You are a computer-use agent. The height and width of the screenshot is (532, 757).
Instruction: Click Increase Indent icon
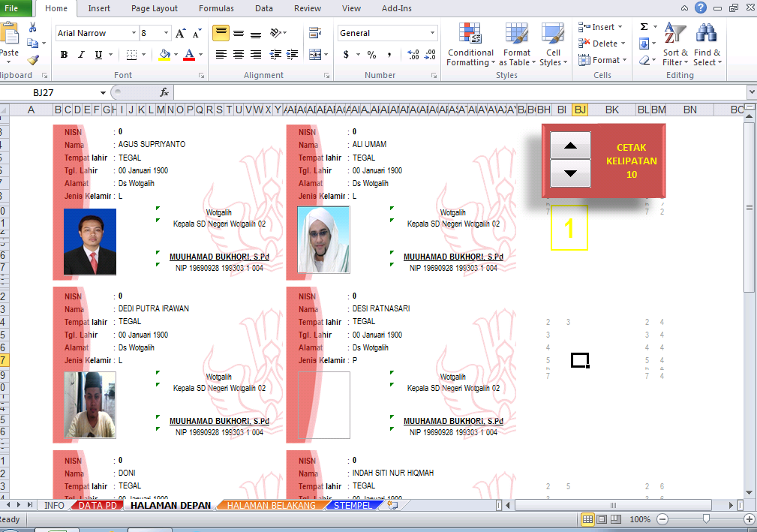tap(292, 55)
